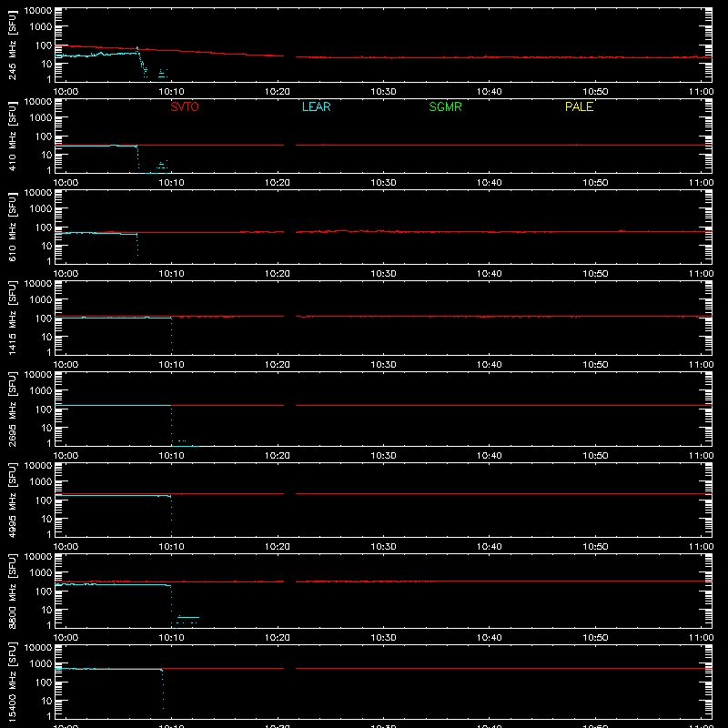
Task: Click 10:20 tick under the 2695 MHz plot
Action: [278, 456]
